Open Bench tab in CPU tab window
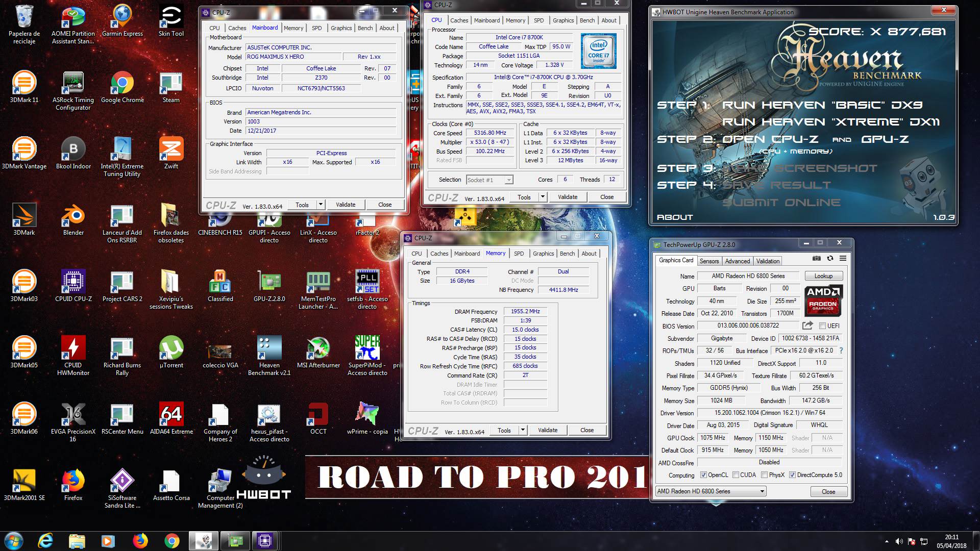Screen dimensions: 980x551 [x=587, y=20]
